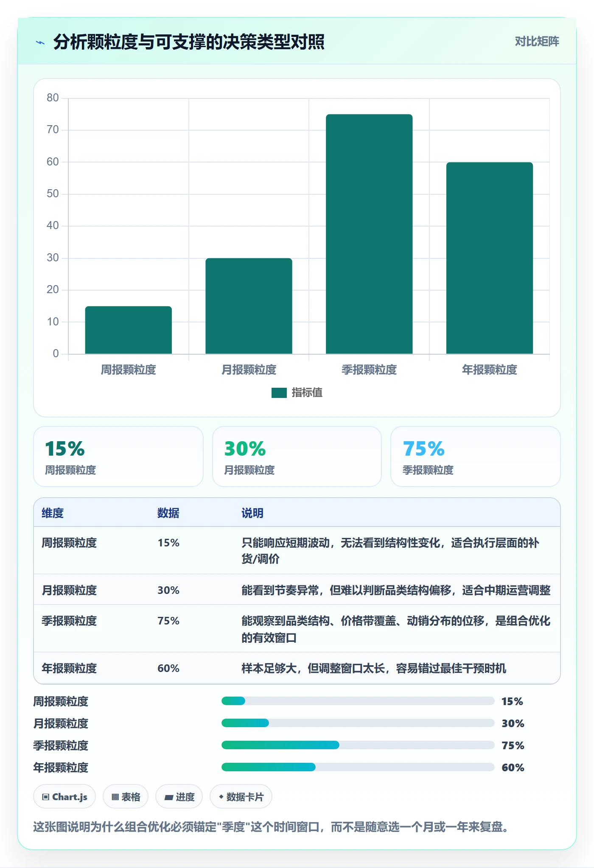
Task: Select the 周报颗粒度 cell in the table
Action: (69, 543)
